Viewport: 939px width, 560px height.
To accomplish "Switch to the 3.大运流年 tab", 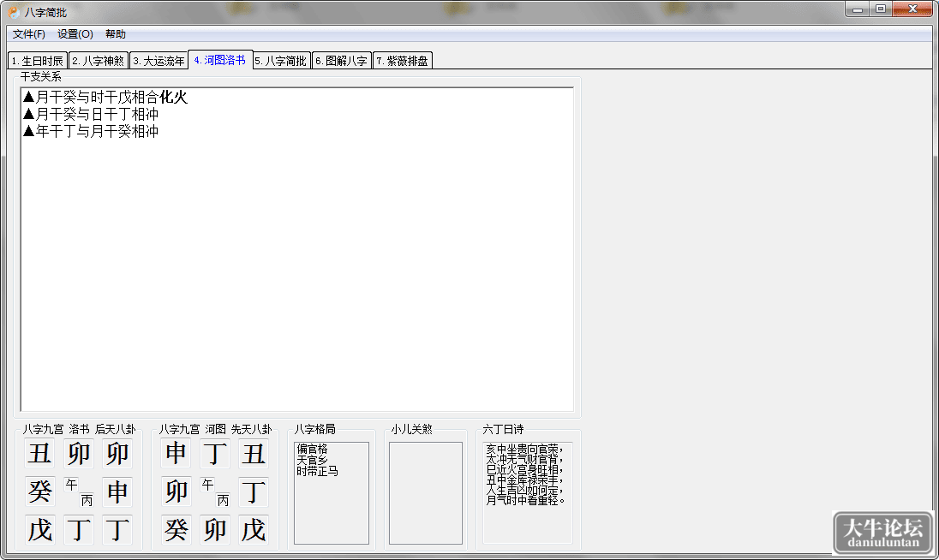I will [158, 61].
